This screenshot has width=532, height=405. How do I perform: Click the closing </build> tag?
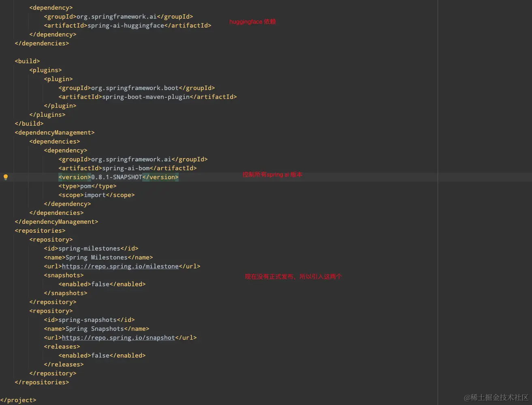pos(29,124)
